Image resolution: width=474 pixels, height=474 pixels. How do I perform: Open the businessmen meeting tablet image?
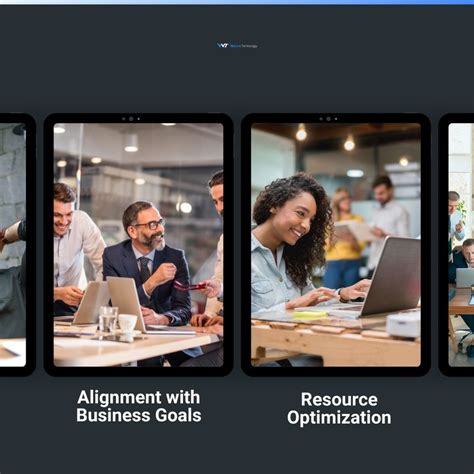coord(138,245)
